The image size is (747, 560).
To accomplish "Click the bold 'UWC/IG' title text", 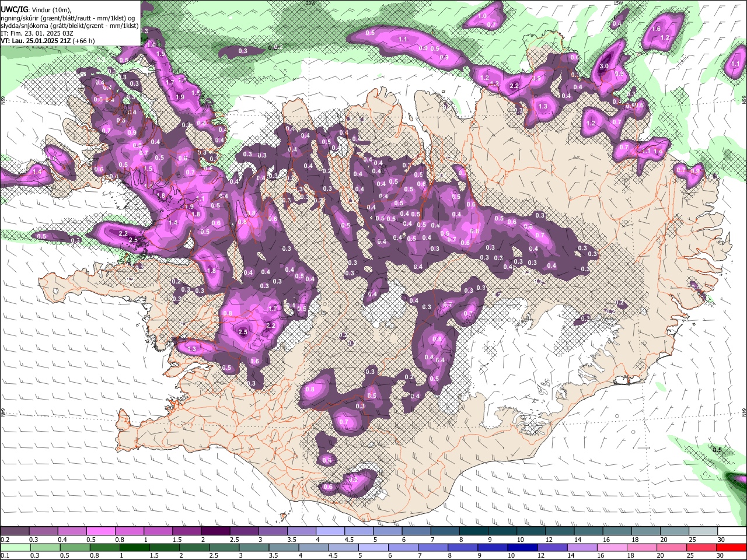I will (x=14, y=9).
